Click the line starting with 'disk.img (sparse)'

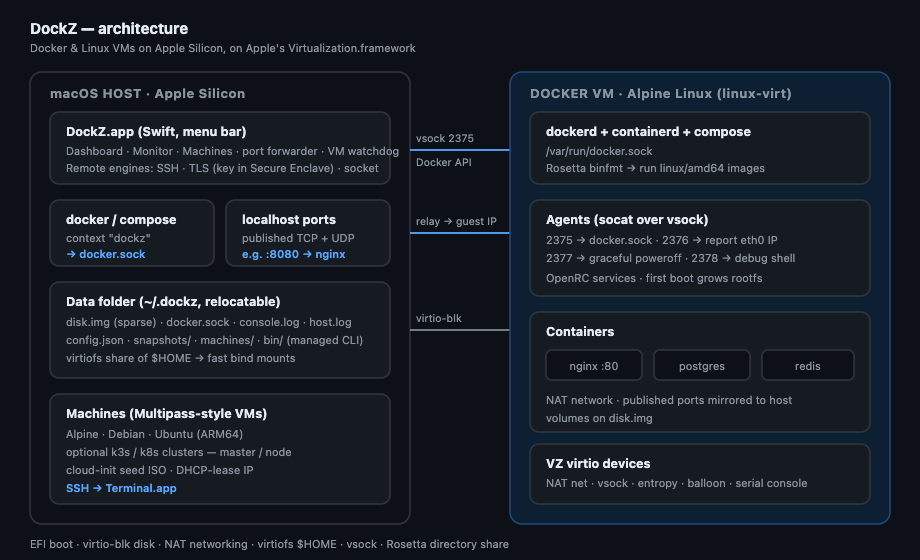click(x=209, y=322)
